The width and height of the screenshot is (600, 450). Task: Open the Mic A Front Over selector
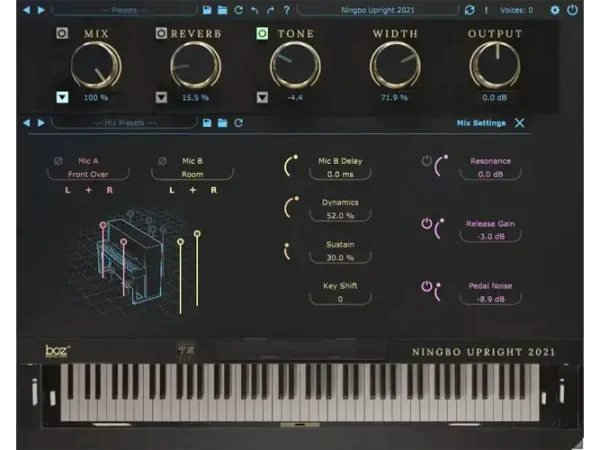[88, 174]
